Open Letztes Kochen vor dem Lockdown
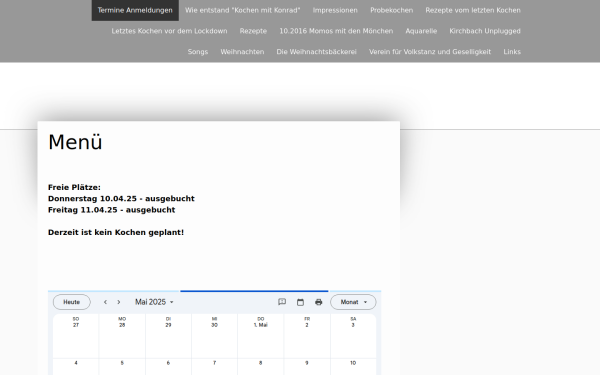 click(170, 31)
